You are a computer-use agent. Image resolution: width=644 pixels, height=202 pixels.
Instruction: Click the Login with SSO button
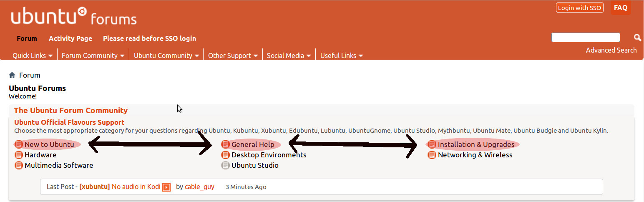tap(580, 8)
